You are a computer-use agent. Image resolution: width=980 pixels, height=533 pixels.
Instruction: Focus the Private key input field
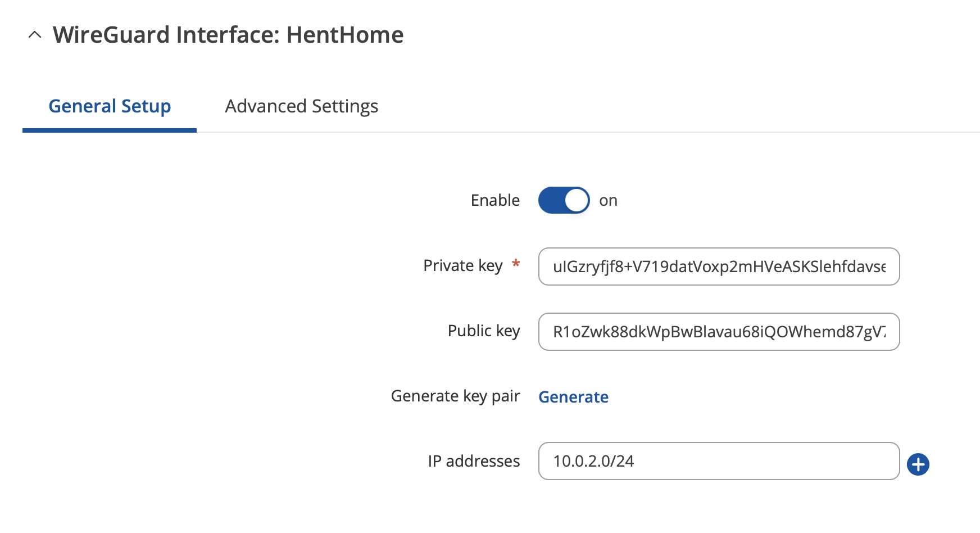click(719, 266)
